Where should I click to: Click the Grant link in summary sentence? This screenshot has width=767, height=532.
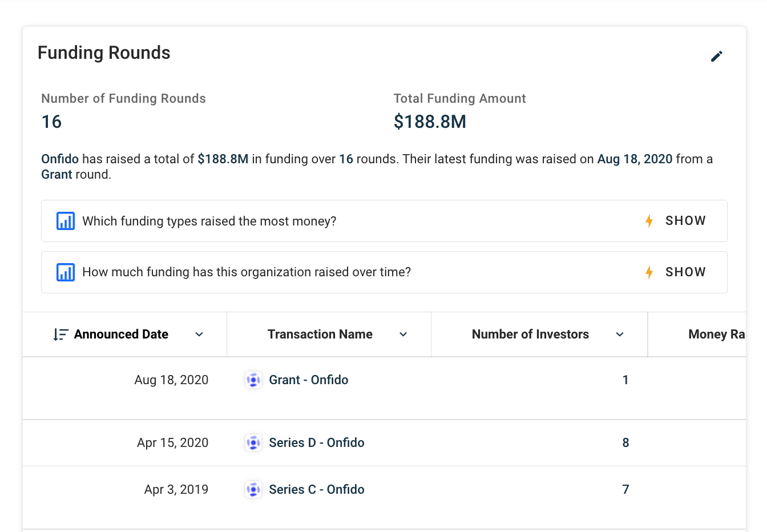click(x=56, y=174)
